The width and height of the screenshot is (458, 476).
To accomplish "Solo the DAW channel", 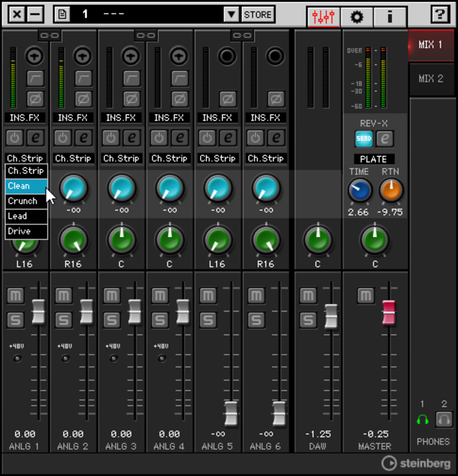I will point(308,320).
